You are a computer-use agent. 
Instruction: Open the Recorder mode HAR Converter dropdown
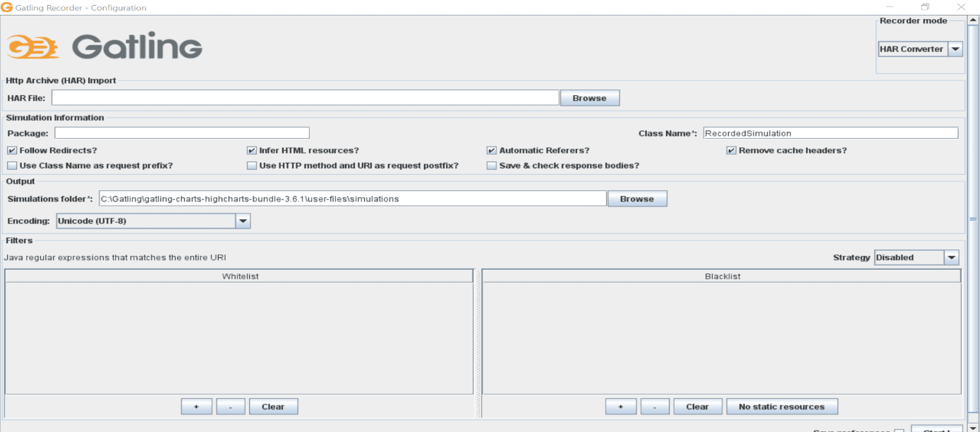tap(955, 49)
